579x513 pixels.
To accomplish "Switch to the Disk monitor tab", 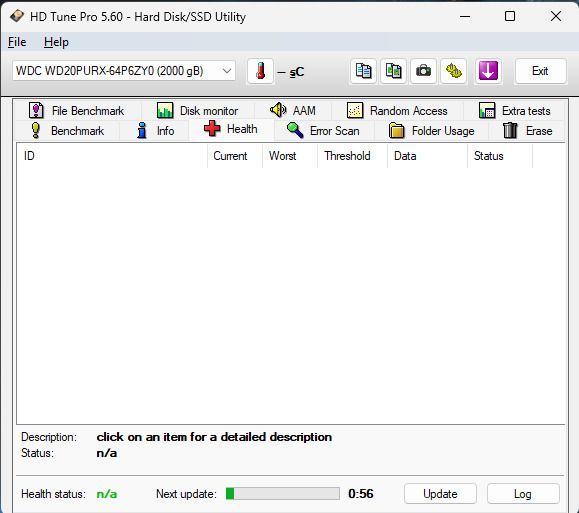I will (x=197, y=110).
